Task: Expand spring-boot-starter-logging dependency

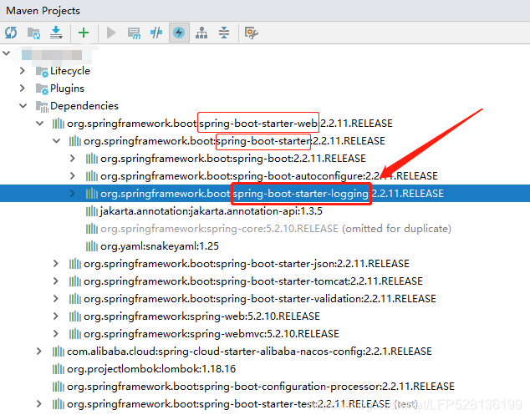Action: click(x=73, y=194)
